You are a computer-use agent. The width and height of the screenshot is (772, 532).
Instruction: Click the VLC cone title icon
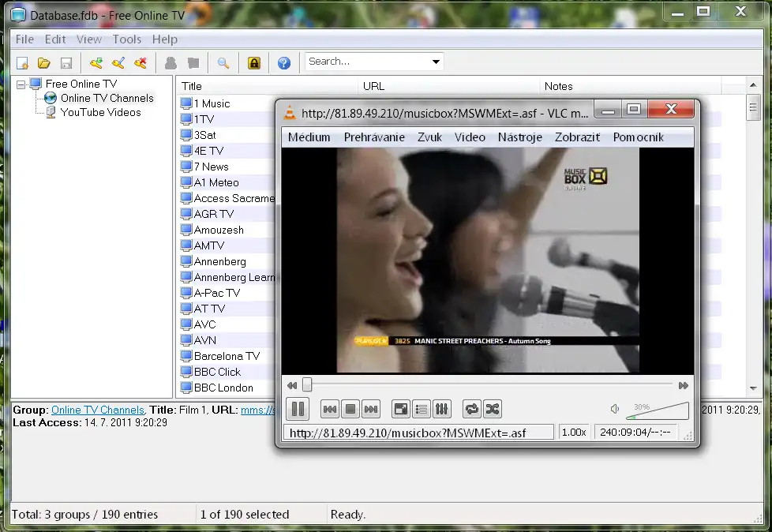click(290, 113)
